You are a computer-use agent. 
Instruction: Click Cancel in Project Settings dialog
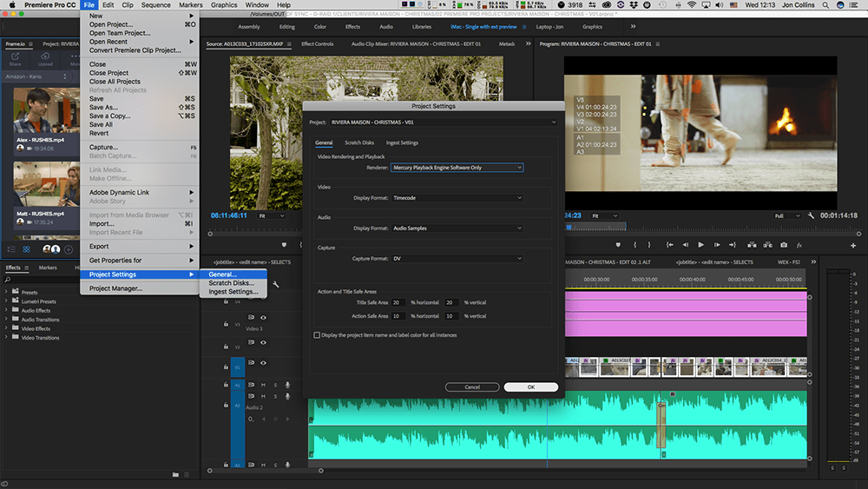[x=472, y=387]
